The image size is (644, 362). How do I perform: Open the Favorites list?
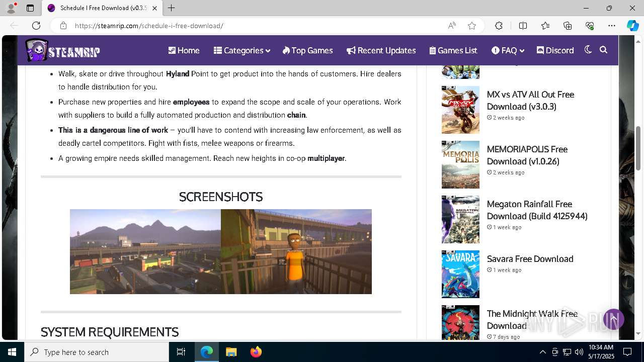(x=545, y=26)
